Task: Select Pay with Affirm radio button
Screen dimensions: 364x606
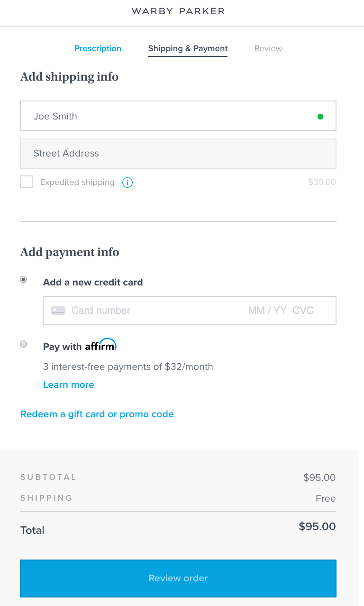Action: 24,344
